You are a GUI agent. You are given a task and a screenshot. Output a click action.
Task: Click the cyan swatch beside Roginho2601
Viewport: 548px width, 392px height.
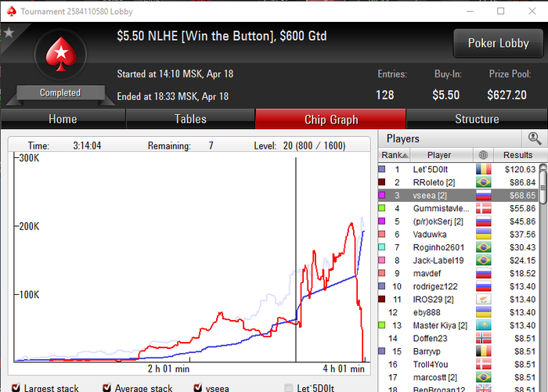click(382, 247)
